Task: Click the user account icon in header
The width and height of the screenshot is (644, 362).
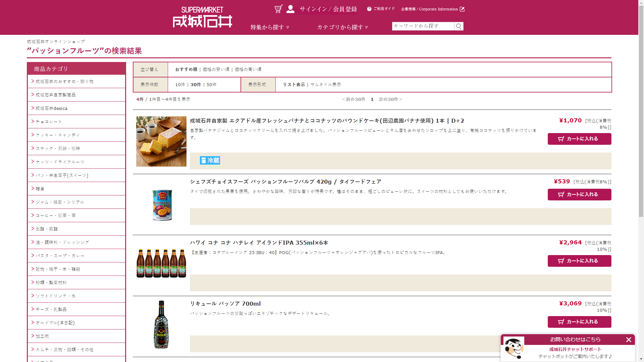Action: point(290,9)
